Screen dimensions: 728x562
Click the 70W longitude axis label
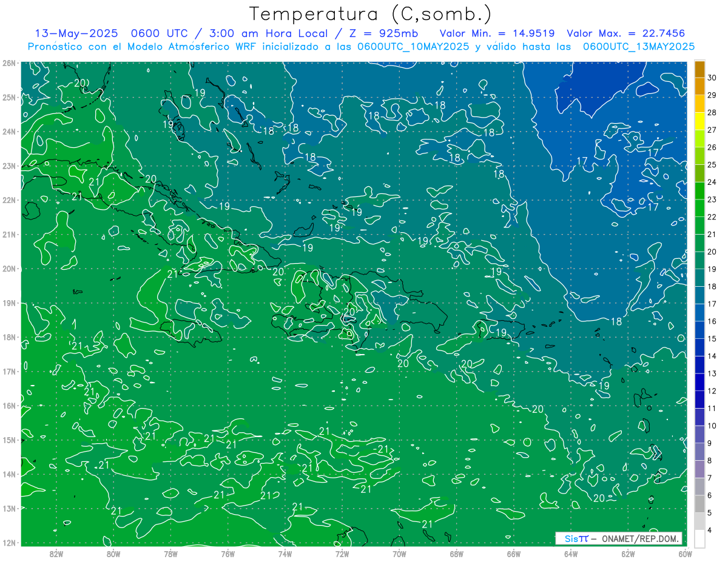tap(399, 554)
